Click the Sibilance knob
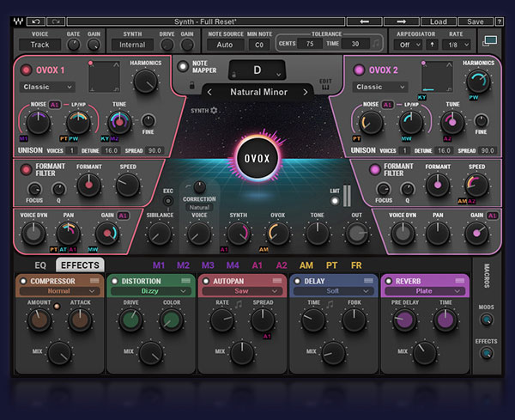This screenshot has width=515, height=420. [160, 234]
